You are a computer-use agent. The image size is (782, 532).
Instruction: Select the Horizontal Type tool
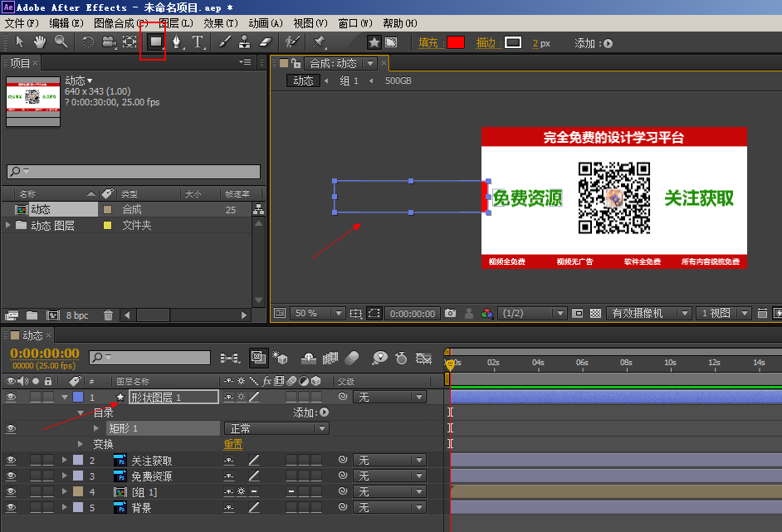[x=198, y=42]
